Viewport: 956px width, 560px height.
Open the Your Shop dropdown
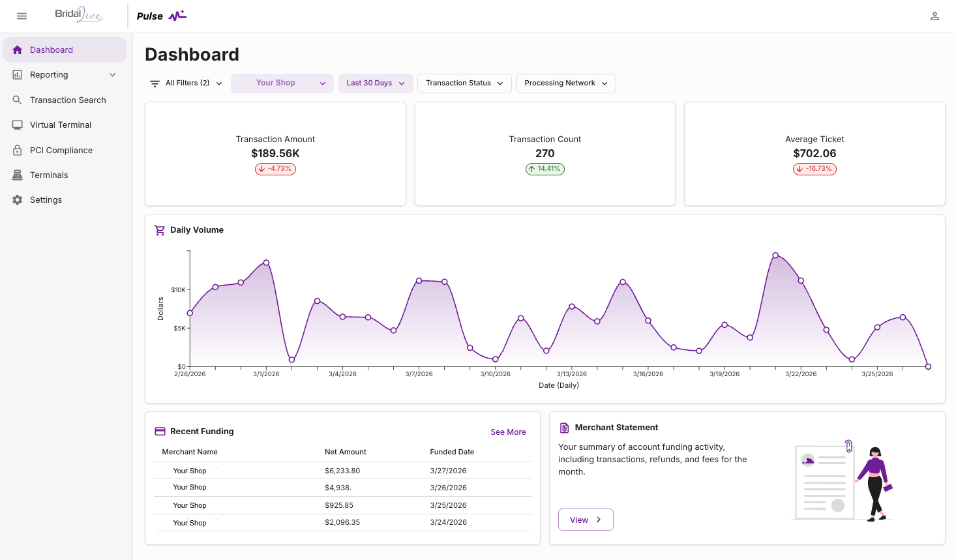point(282,83)
